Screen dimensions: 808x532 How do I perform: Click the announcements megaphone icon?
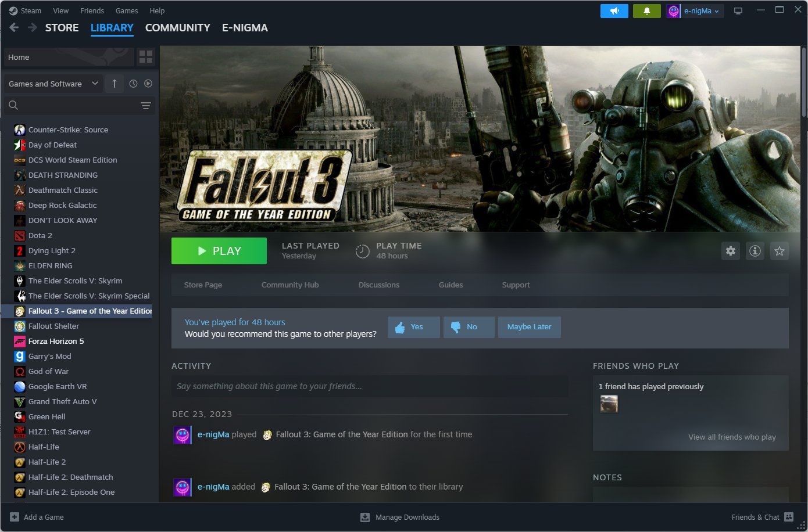coord(614,11)
